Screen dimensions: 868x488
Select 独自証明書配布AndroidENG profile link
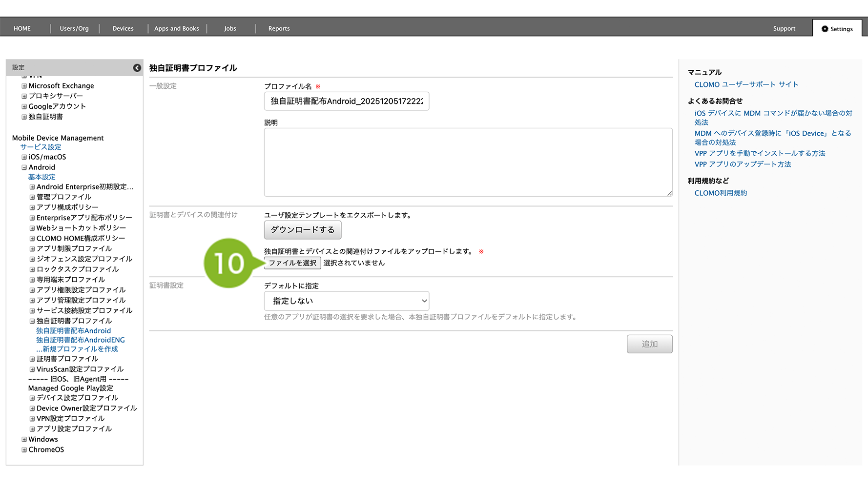(81, 340)
